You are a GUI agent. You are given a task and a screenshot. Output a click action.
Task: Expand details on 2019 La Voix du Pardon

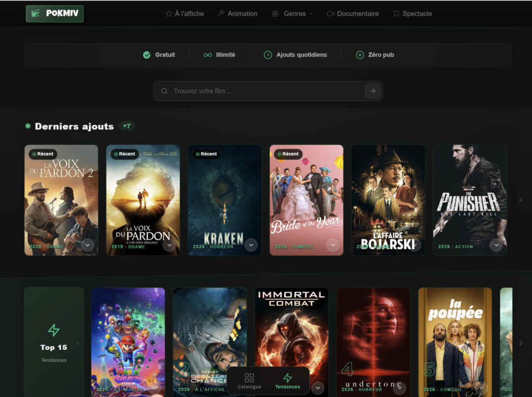[x=169, y=245]
